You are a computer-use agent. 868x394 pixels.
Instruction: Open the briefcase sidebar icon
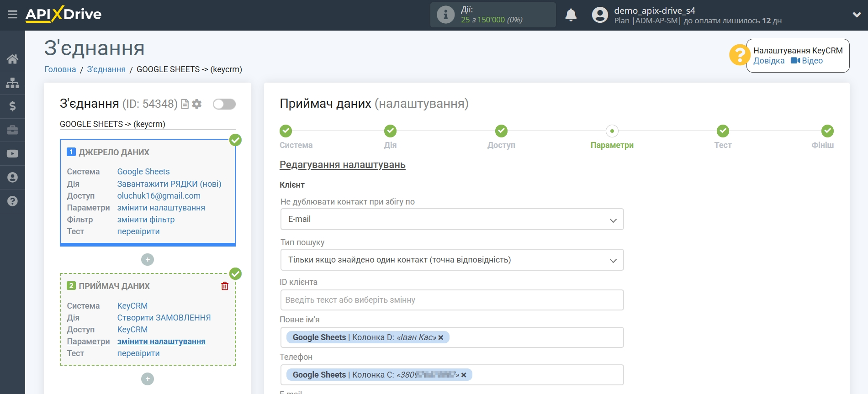point(12,130)
